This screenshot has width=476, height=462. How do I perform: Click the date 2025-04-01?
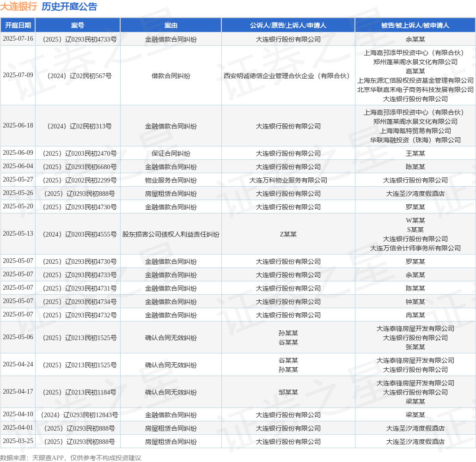18,428
